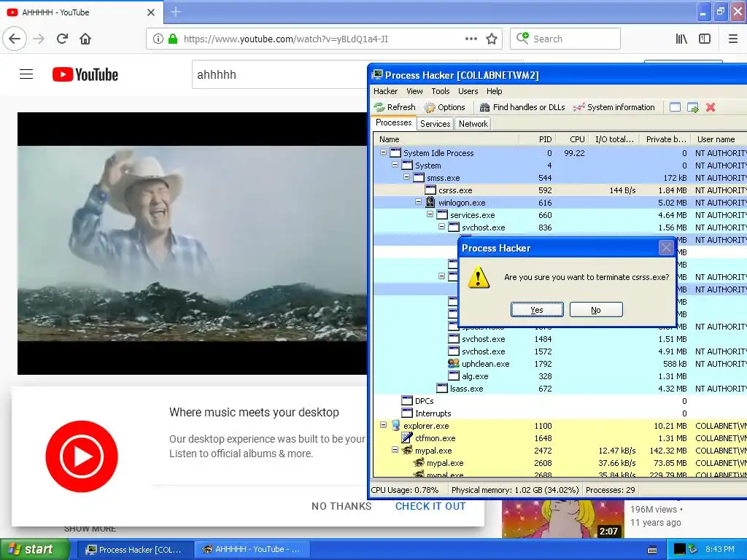747x560 pixels.
Task: Collapse the svchost.exe PID 836 node
Action: pyautogui.click(x=441, y=227)
